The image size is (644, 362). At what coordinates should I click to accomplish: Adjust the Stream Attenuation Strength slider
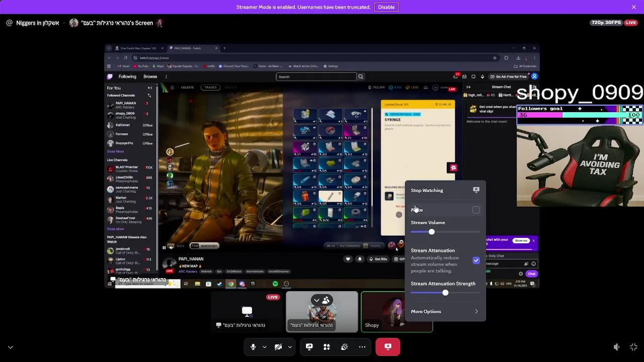point(445,293)
